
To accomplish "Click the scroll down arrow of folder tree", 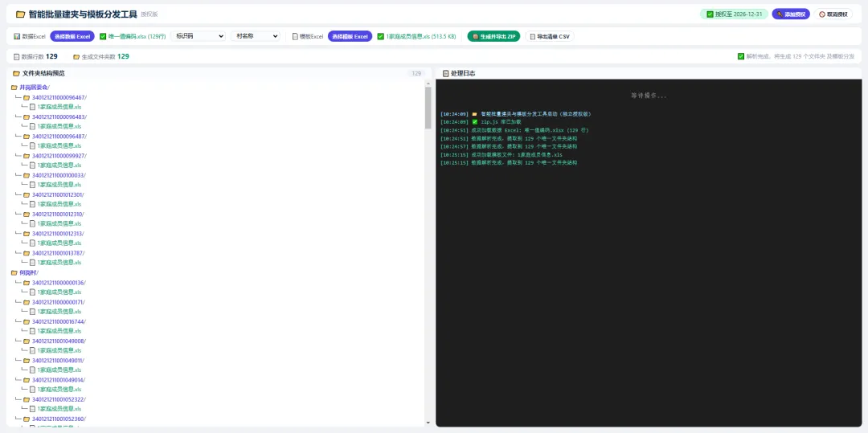I will point(428,423).
